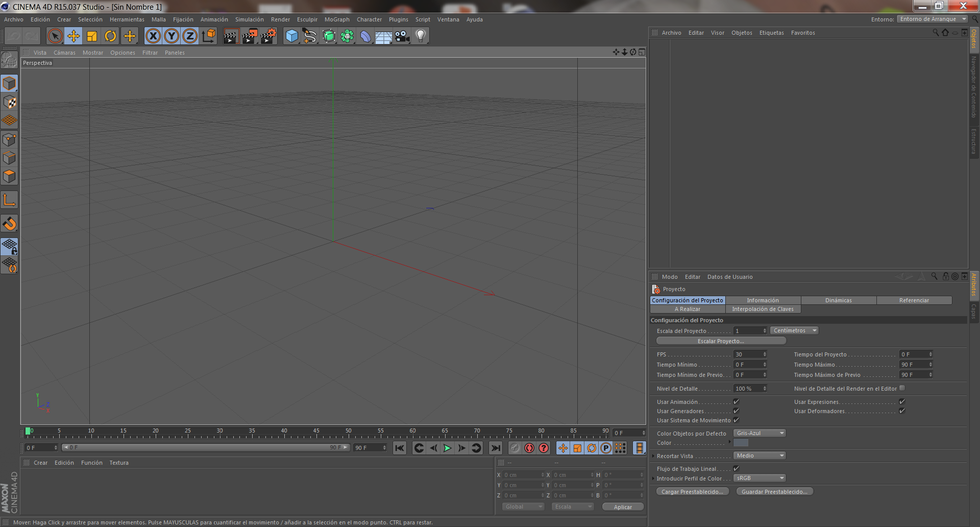Open the Entorno de Arranque layout dropdown
Image resolution: width=980 pixels, height=527 pixels.
932,19
